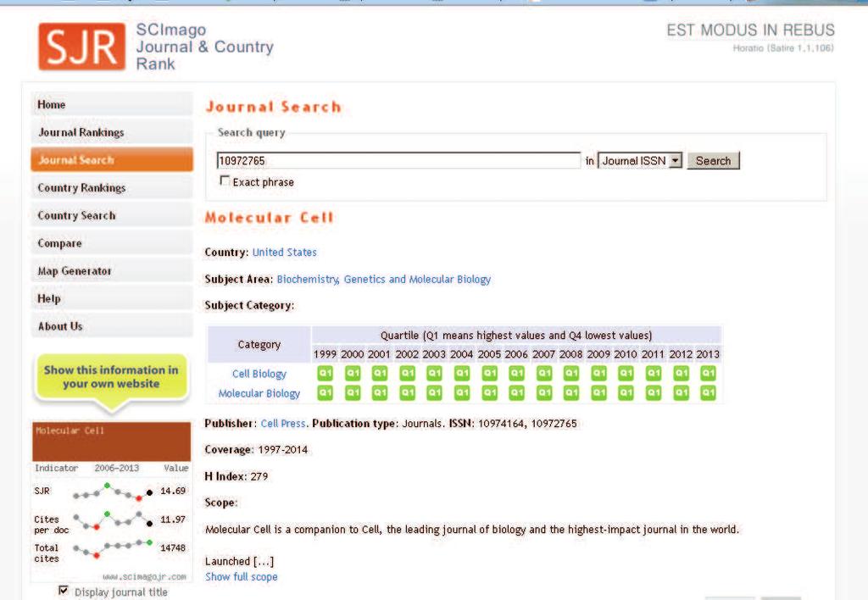Click the H Index value 279
Viewport: 868px width, 600px height.
pyautogui.click(x=259, y=476)
